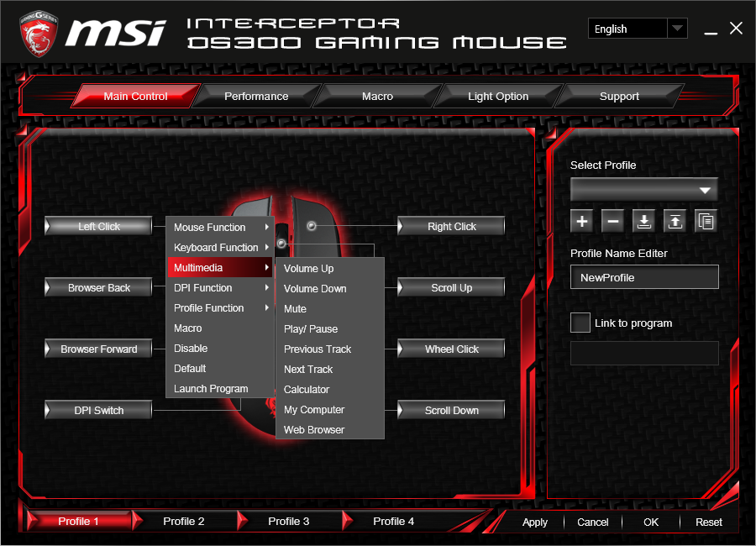Expand the Mouse Function submenu
Image resolution: width=756 pixels, height=546 pixels.
pyautogui.click(x=220, y=227)
